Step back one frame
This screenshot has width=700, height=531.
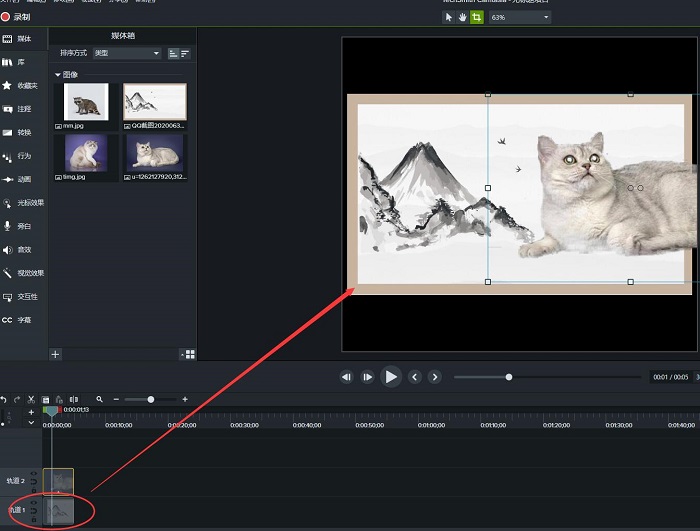346,377
